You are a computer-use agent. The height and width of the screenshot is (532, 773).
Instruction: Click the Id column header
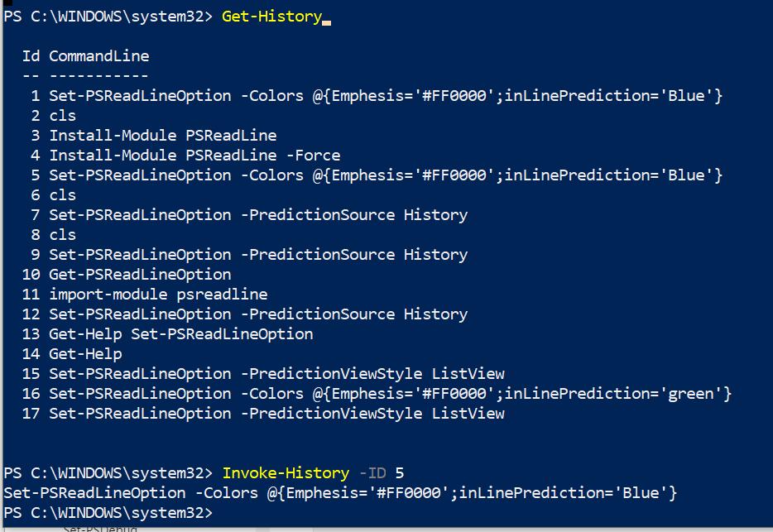[x=31, y=56]
